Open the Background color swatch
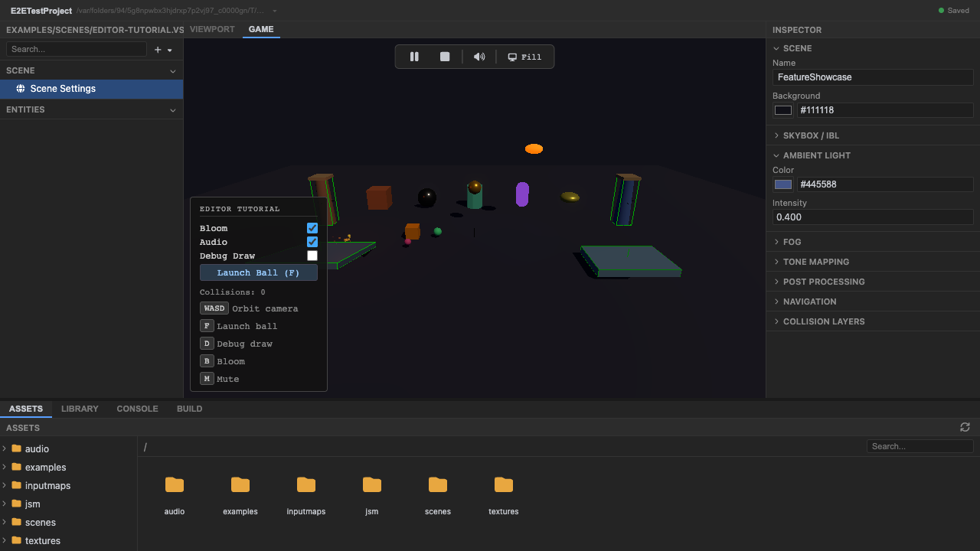980x551 pixels. 783,110
